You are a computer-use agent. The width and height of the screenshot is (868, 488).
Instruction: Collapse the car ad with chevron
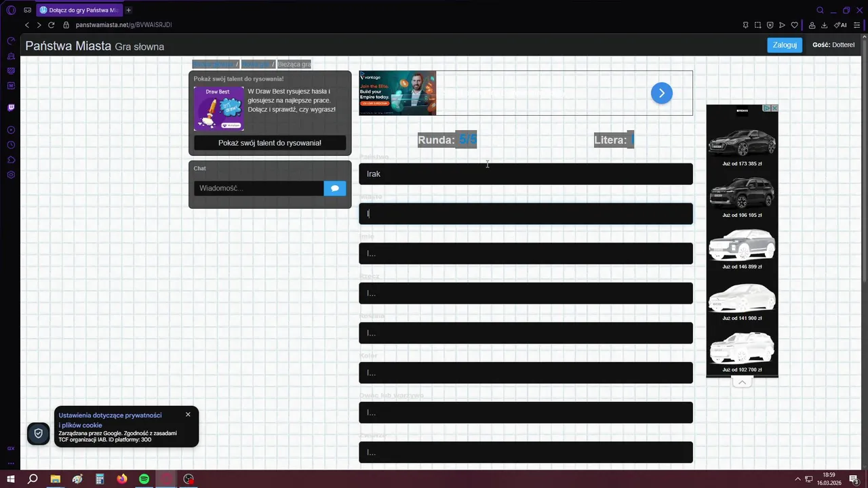[x=742, y=382]
